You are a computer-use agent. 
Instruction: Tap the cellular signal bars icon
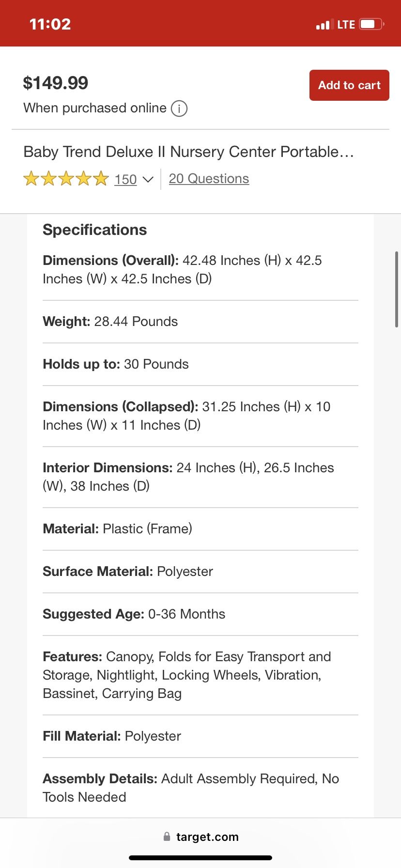(323, 25)
